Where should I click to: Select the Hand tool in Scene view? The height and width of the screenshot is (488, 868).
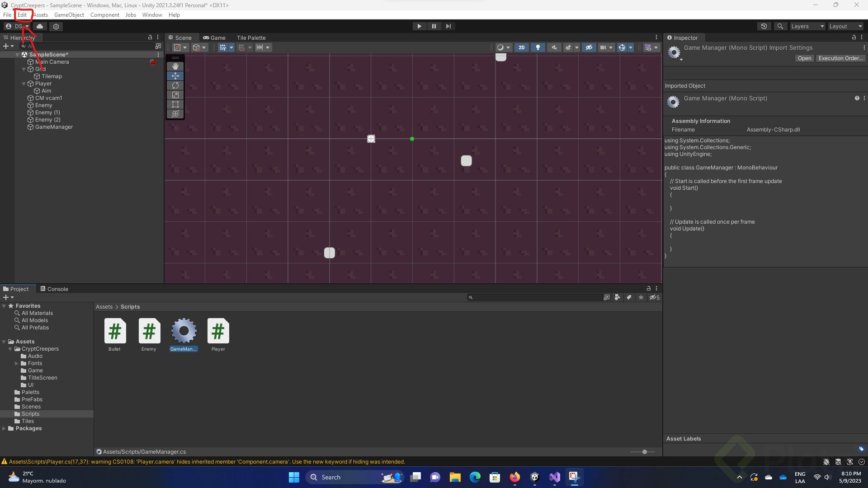175,66
